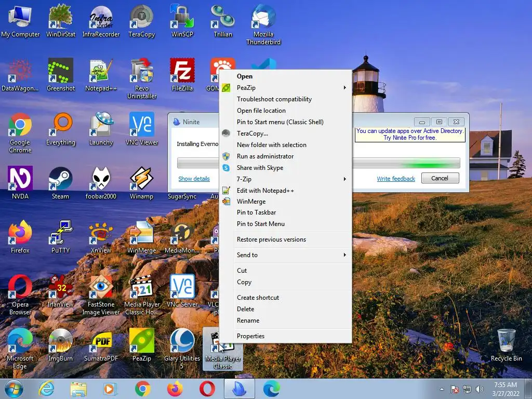
Task: Click the network icon in system tray
Action: click(467, 389)
